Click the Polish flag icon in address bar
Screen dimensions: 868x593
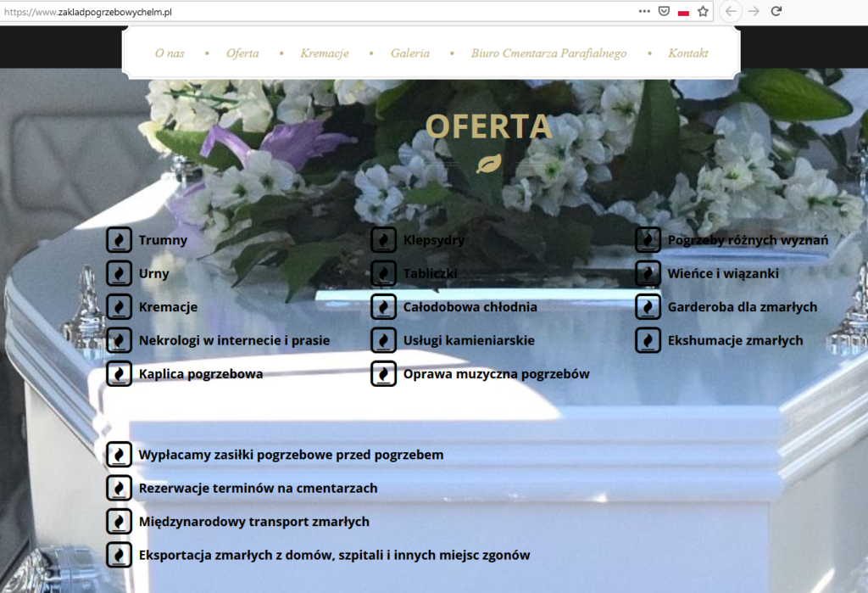(684, 12)
